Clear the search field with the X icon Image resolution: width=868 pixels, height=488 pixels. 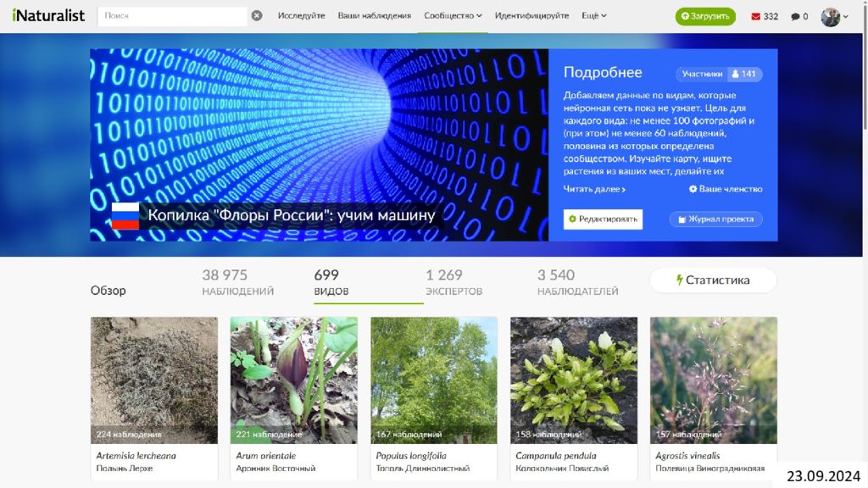(x=256, y=15)
